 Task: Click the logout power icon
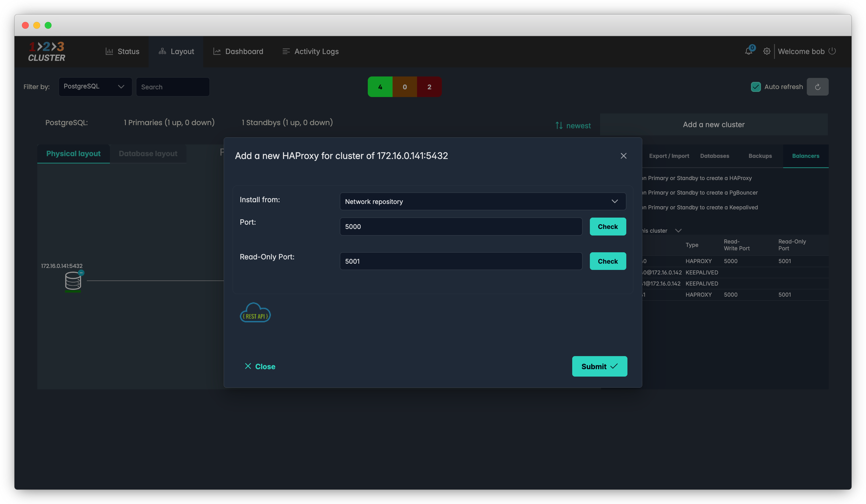[832, 51]
